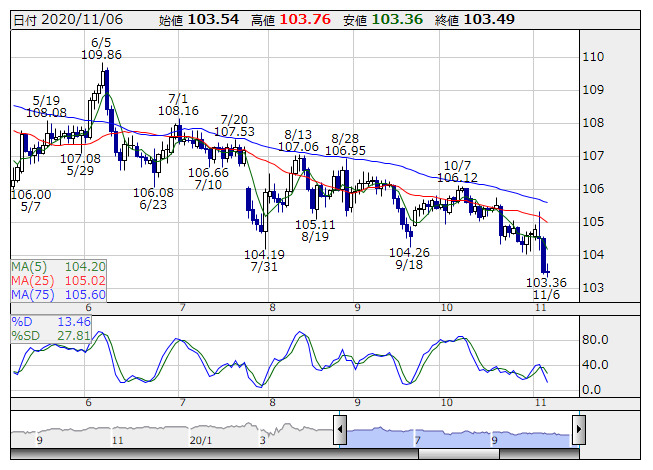653x470 pixels.
Task: Click the left range handle arrow in navigator
Action: [x=341, y=431]
